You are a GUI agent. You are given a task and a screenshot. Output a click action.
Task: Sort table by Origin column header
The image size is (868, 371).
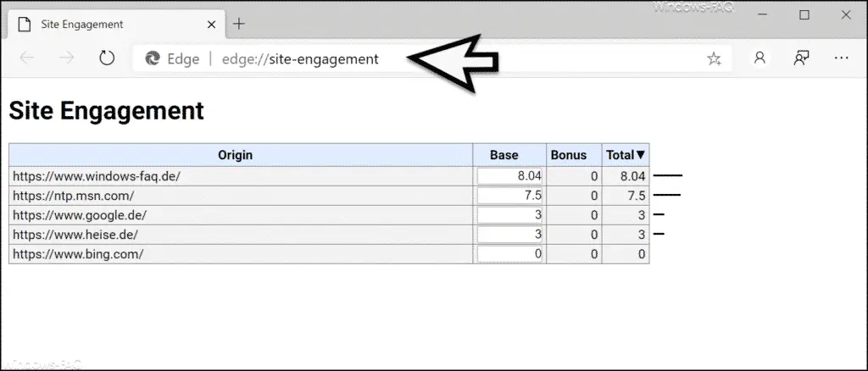pyautogui.click(x=241, y=155)
